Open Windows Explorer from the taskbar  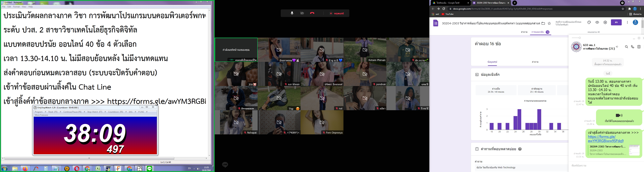(15, 169)
